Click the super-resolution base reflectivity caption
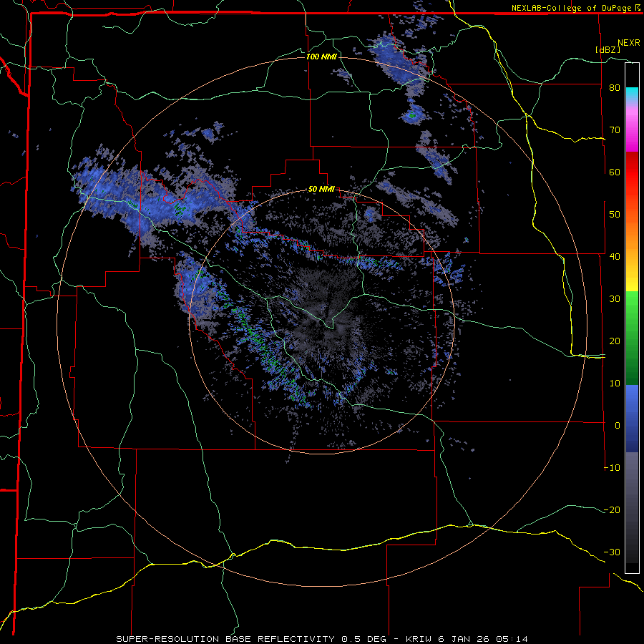 (x=321, y=639)
